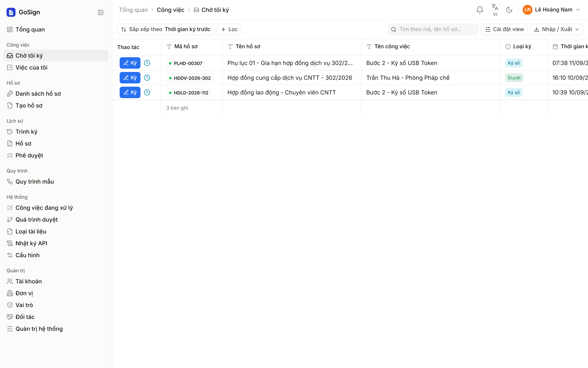Click the Nhật ký API log icon

[10, 243]
